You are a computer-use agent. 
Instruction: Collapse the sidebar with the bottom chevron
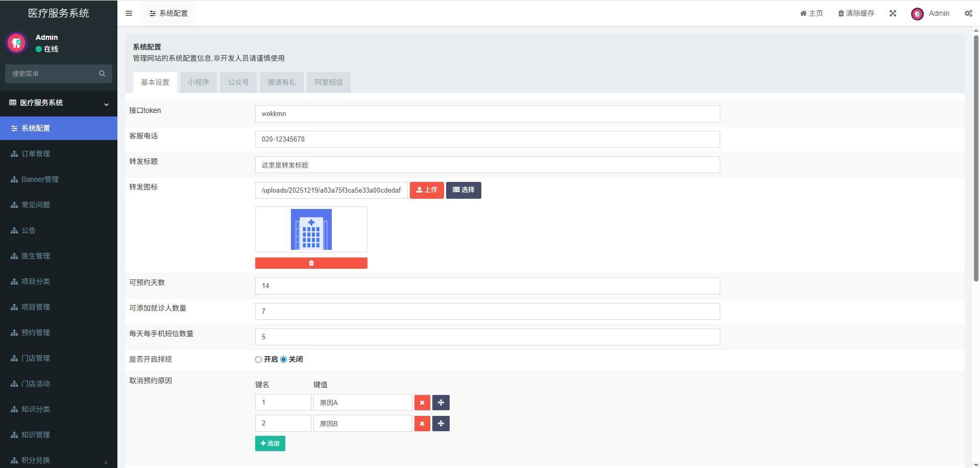tap(106, 462)
